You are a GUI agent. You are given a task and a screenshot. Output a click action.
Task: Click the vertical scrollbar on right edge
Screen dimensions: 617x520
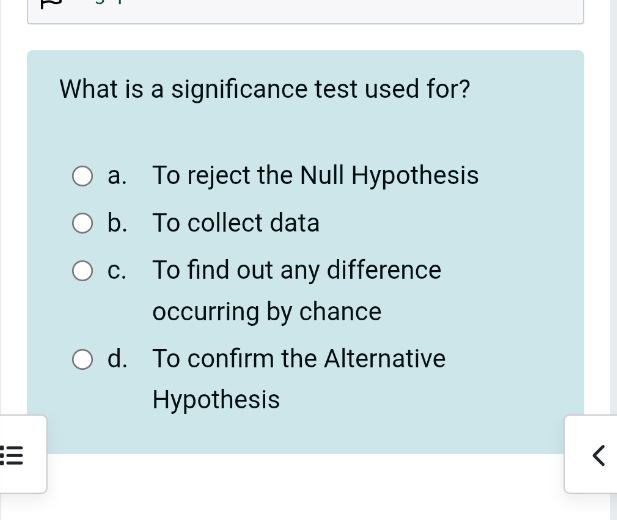click(613, 200)
